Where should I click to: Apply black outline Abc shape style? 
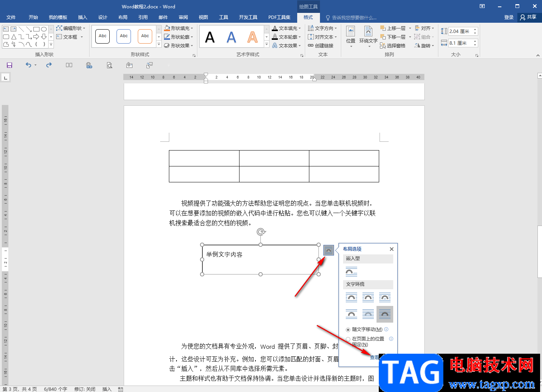coord(102,36)
